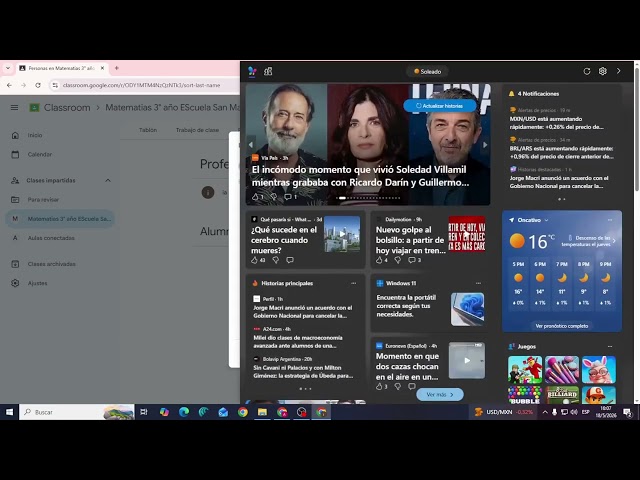
Task: Open 'Encuentra la portátil correcta' Windows 11 card
Action: [406, 306]
